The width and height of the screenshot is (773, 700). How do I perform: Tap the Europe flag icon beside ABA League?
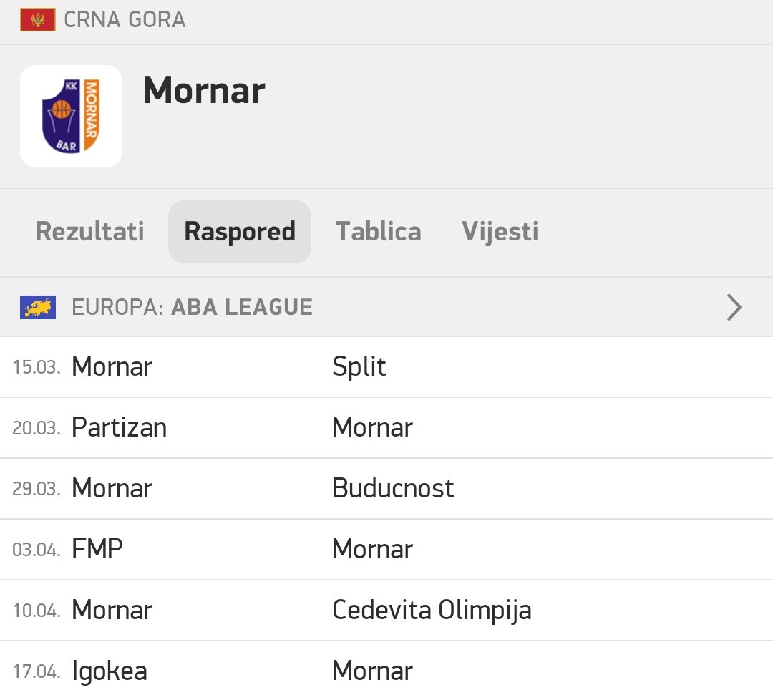tap(38, 308)
